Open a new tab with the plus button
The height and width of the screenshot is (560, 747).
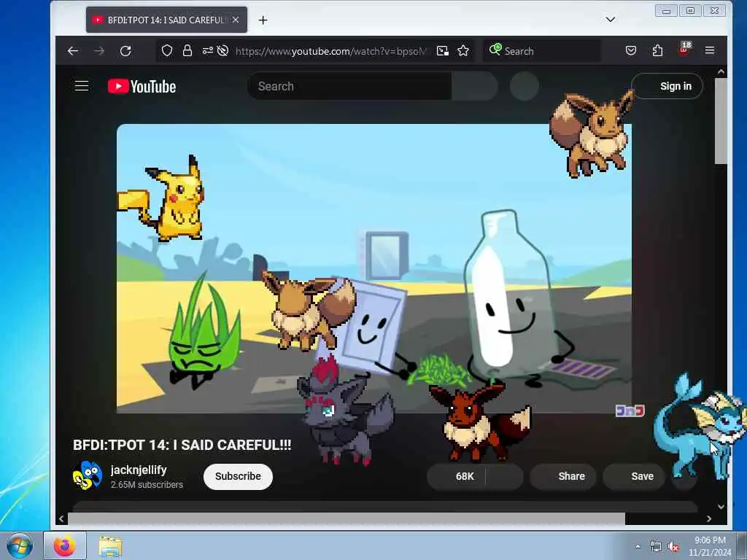(263, 20)
